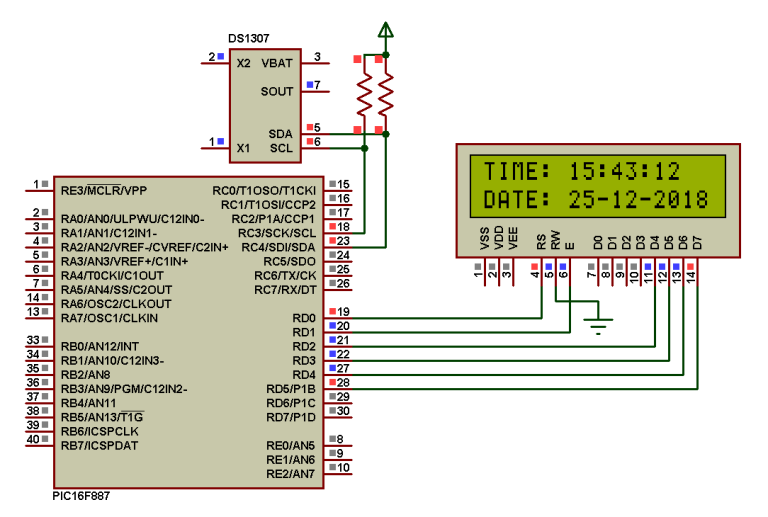Click the RC7/RX/DT pin label
768x517 pixels.
pos(285,290)
